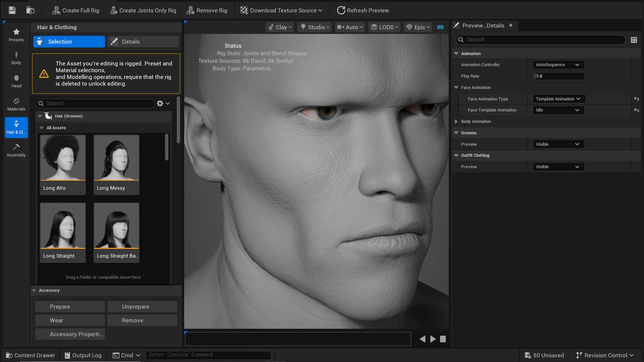Open the Grooms Preview visibility dropdown
The height and width of the screenshot is (362, 644).
click(x=558, y=144)
